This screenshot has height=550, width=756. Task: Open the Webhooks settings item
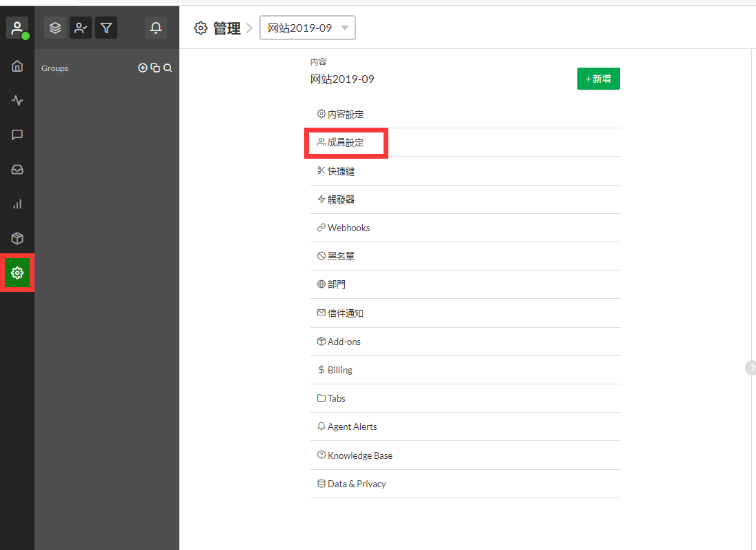pyautogui.click(x=348, y=228)
